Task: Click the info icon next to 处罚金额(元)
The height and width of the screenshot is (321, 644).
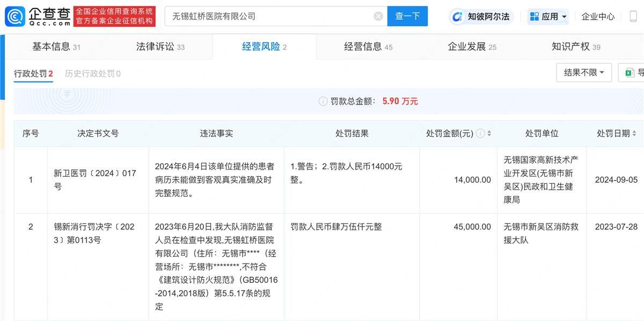Action: (x=480, y=133)
